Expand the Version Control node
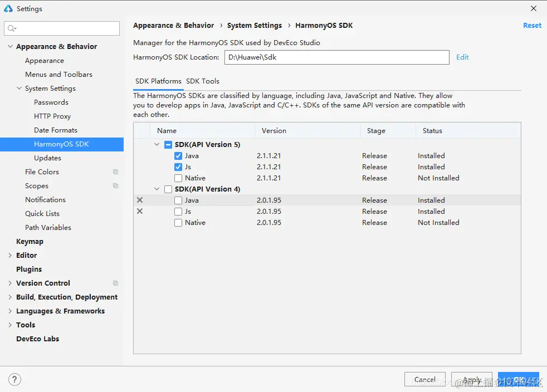 click(10, 283)
